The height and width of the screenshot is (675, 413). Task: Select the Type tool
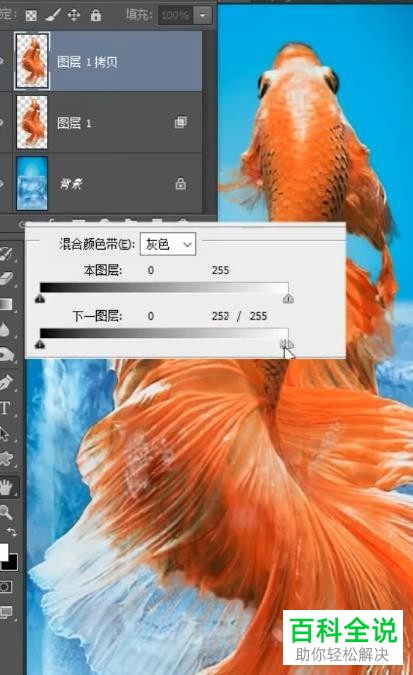5,408
